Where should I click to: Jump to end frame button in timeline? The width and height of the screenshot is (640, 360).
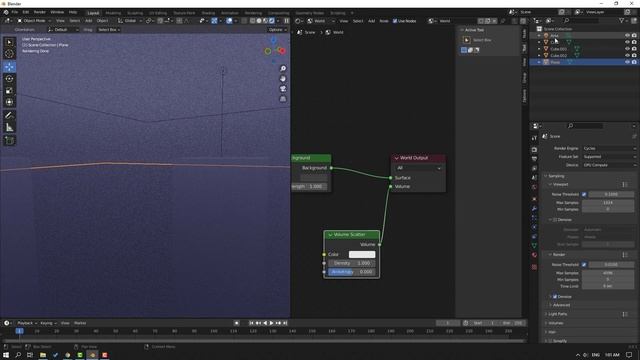point(285,323)
